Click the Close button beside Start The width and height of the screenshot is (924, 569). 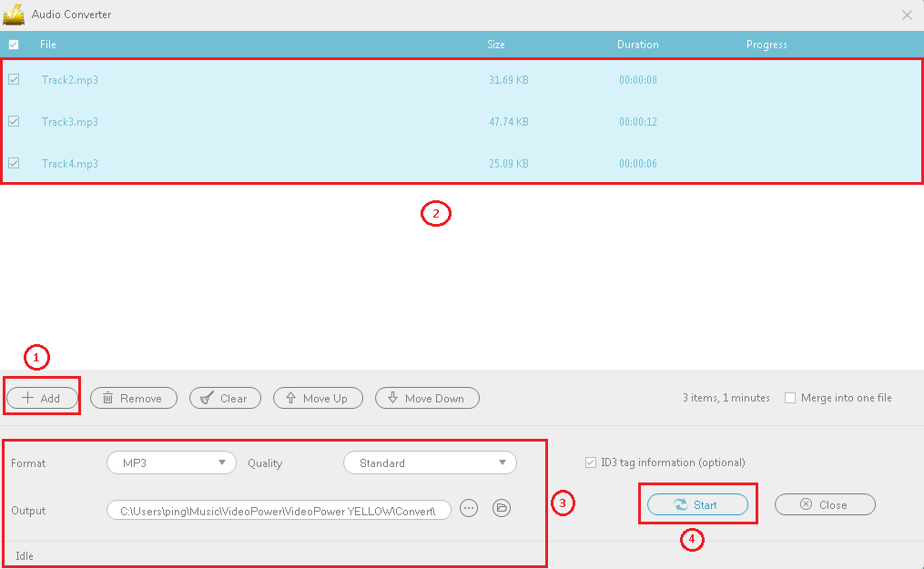824,504
